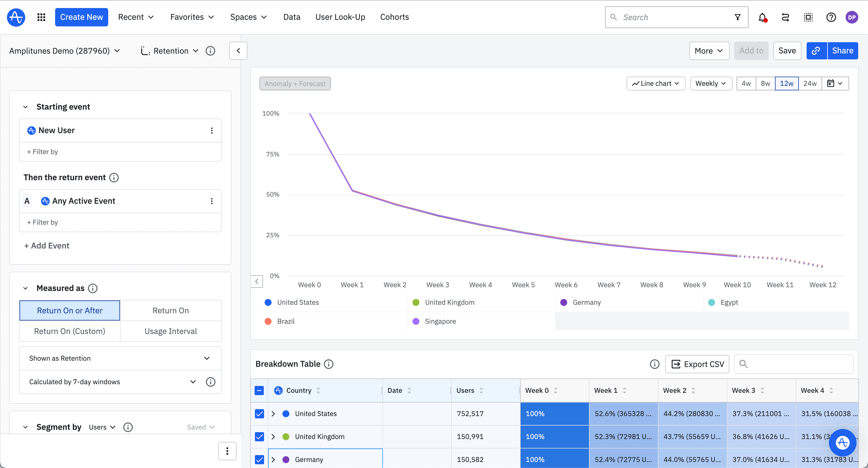Uncheck the United Kingdom row checkbox
Screen dimensions: 868x468
click(x=259, y=437)
